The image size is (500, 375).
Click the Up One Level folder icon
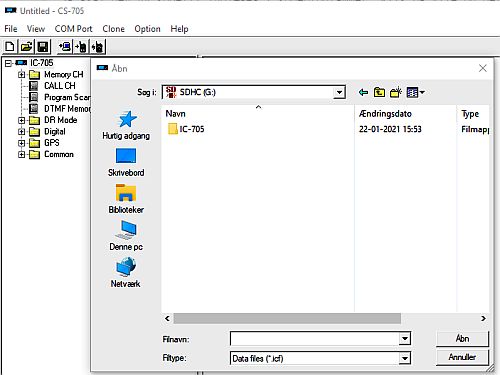[379, 92]
